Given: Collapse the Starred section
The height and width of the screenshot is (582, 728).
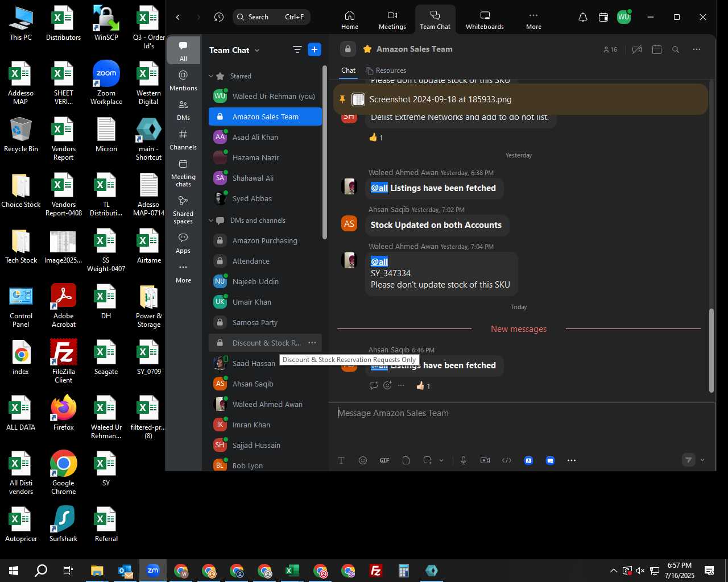Looking at the screenshot, I should pos(211,76).
